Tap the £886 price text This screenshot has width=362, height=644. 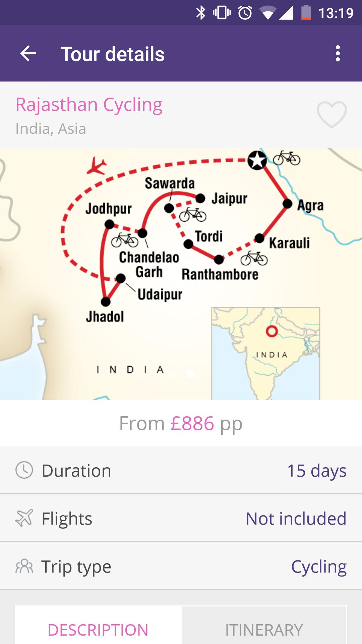pyautogui.click(x=192, y=423)
